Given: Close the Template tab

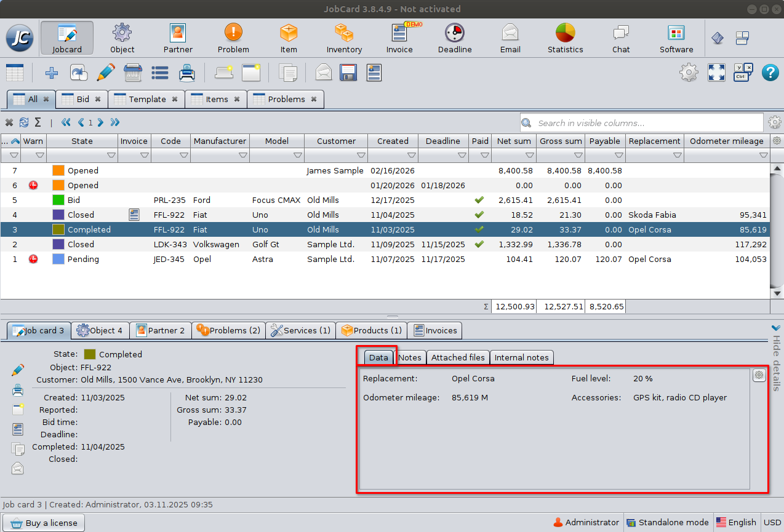Looking at the screenshot, I should (175, 99).
